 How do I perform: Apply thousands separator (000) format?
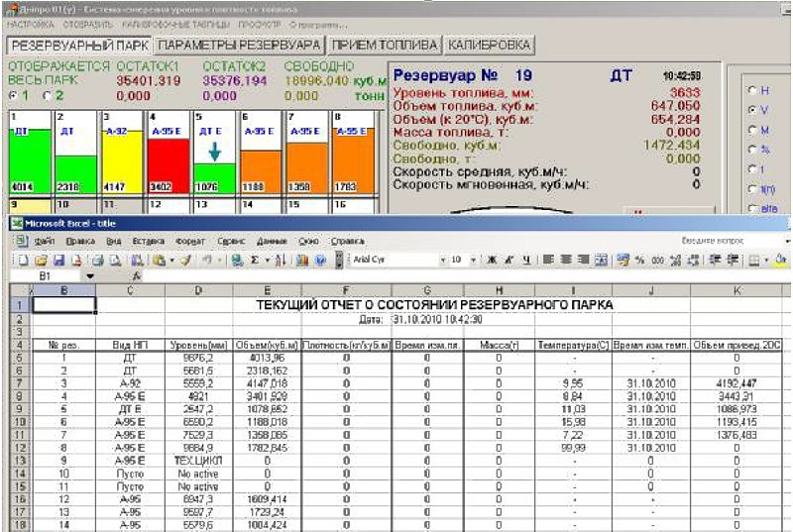tap(657, 260)
